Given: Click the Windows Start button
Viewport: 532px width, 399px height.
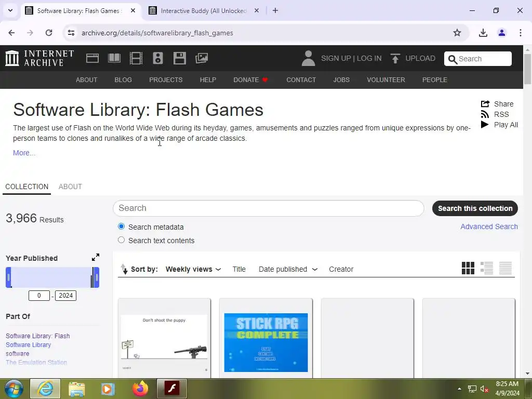Looking at the screenshot, I should click(x=14, y=389).
